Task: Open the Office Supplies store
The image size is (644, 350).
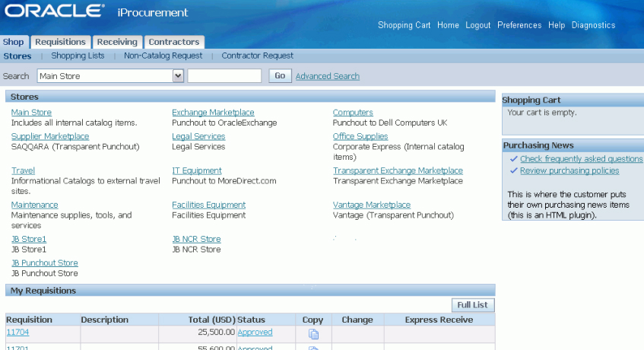Action: point(360,136)
